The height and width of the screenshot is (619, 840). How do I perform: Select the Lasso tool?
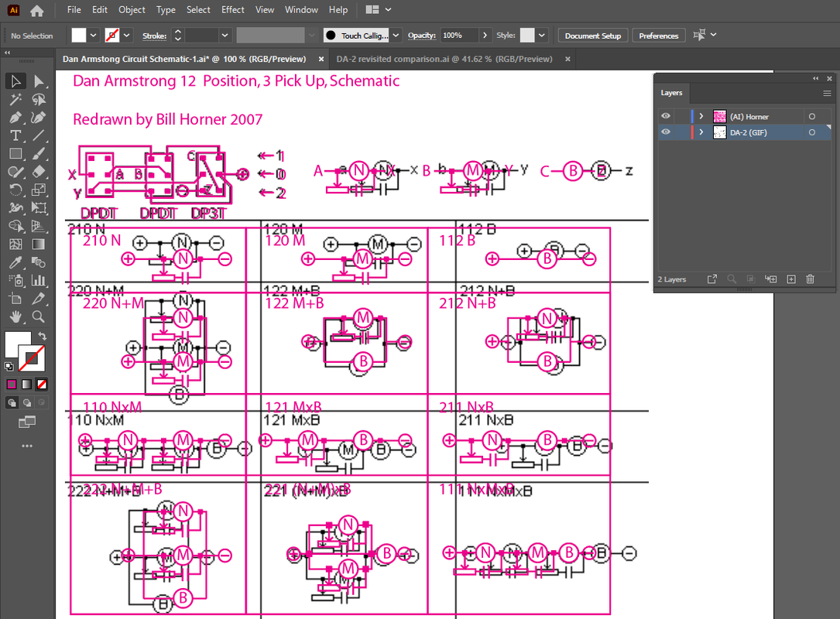[x=39, y=100]
